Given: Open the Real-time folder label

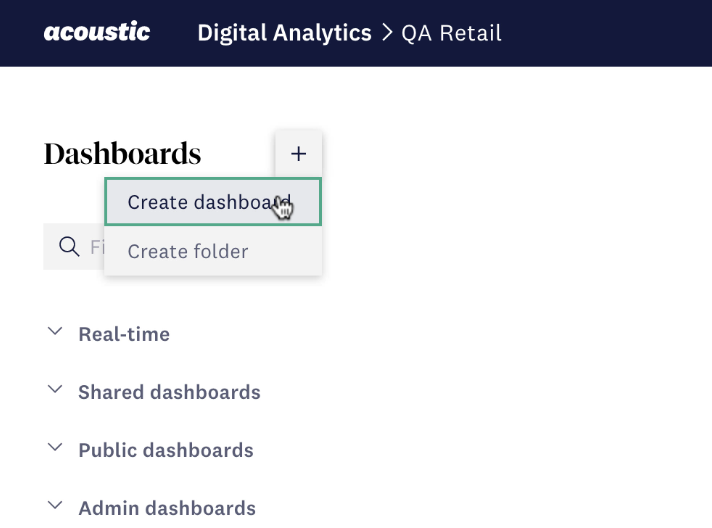Looking at the screenshot, I should [124, 335].
